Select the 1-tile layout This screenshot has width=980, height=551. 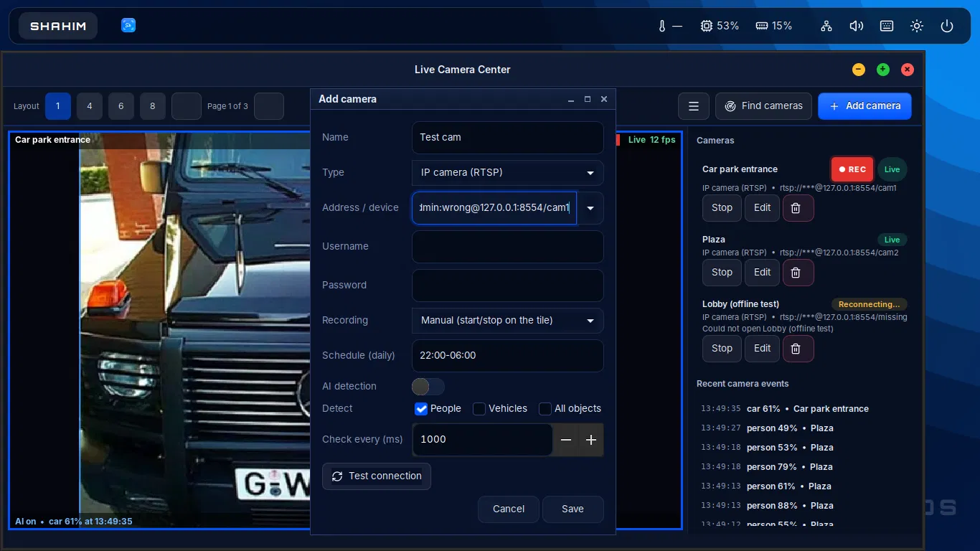click(x=58, y=106)
